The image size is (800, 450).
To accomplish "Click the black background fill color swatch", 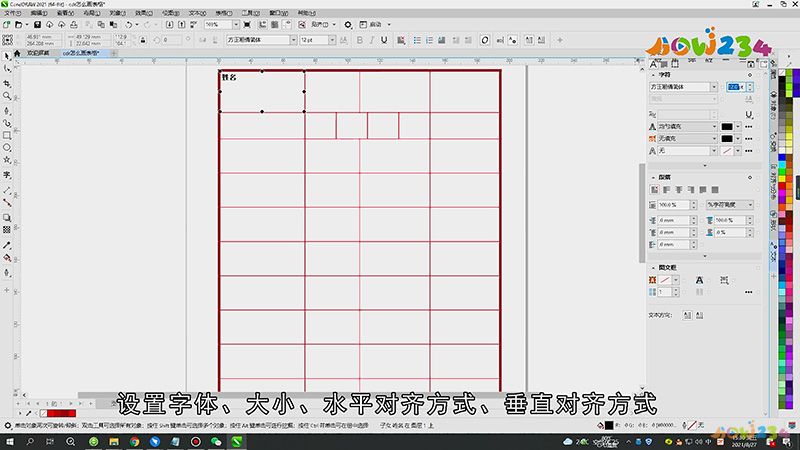I will 727,139.
